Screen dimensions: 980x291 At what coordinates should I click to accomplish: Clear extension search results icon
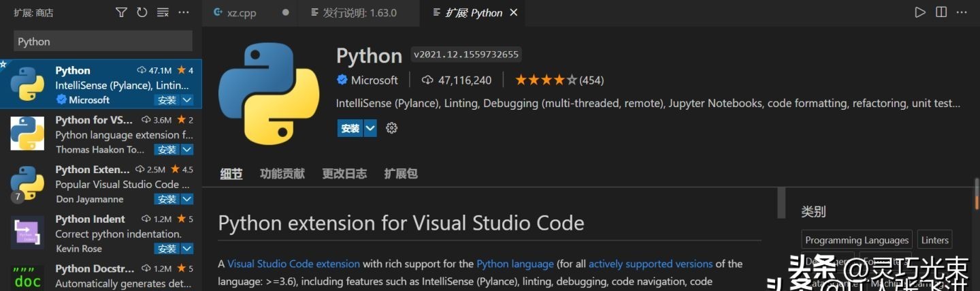tap(163, 12)
